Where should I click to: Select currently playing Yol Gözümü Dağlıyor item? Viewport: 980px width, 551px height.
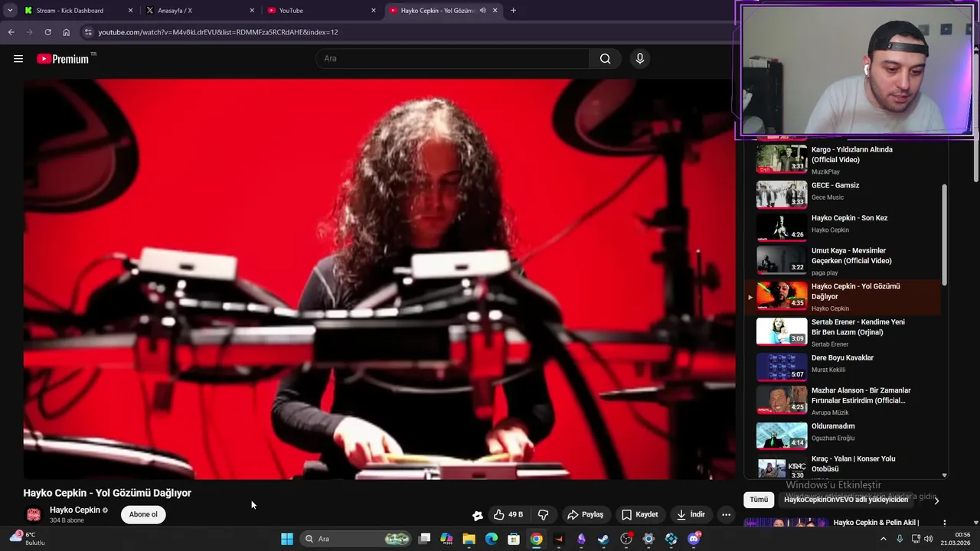[842, 297]
